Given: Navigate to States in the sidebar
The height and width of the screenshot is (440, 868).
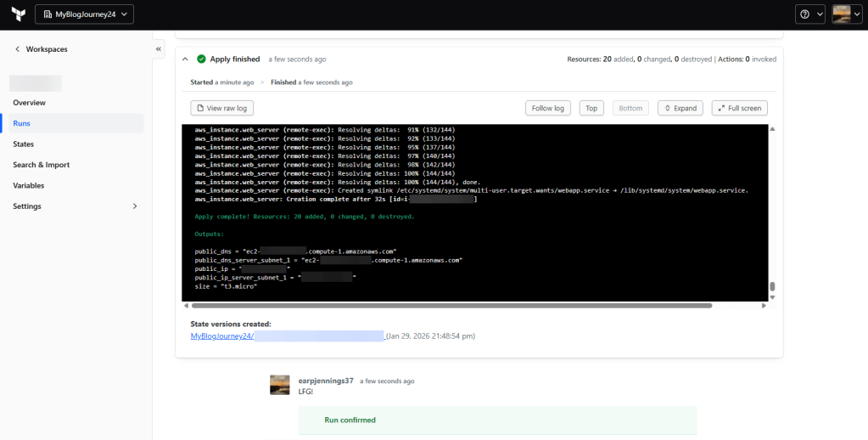Looking at the screenshot, I should coord(24,144).
